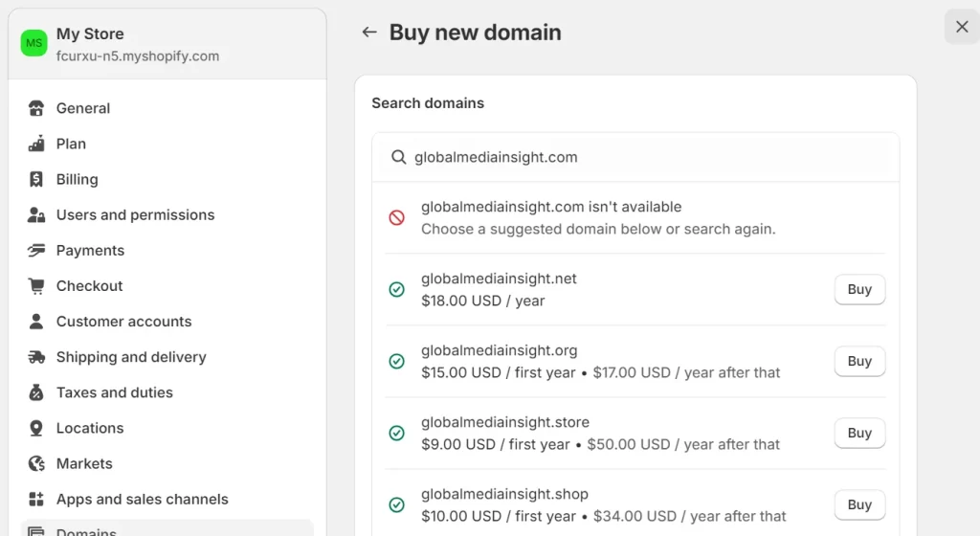Close the settings panel with X button

[x=962, y=27]
